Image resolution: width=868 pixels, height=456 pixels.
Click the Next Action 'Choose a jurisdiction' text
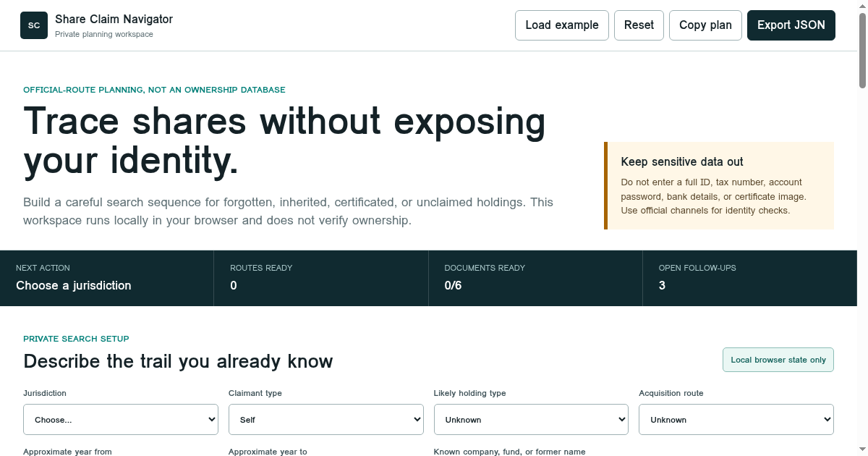74,286
